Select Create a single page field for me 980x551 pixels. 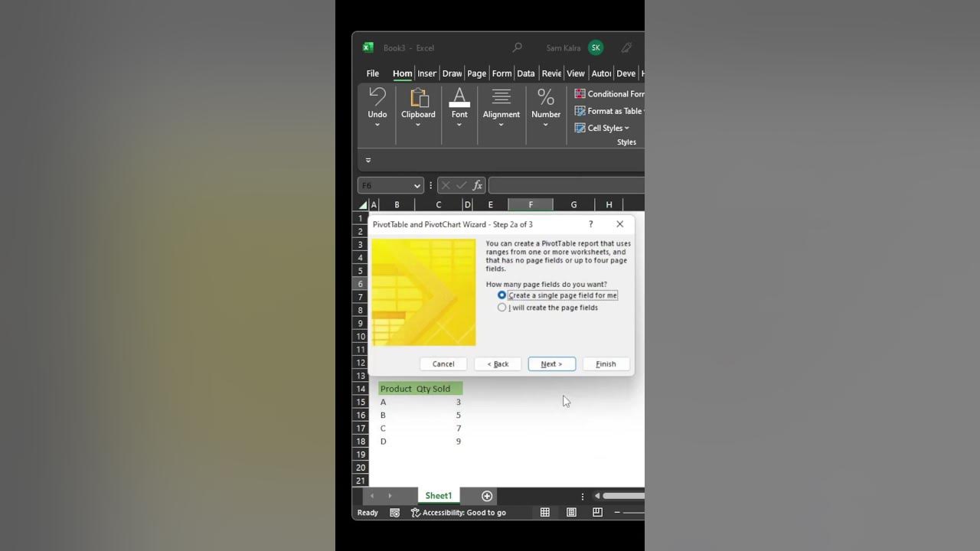pyautogui.click(x=557, y=295)
